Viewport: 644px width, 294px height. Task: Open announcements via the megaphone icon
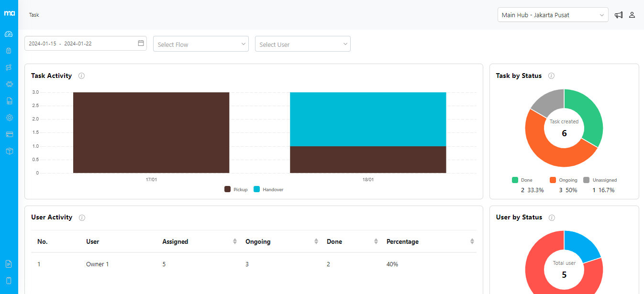[x=619, y=15]
